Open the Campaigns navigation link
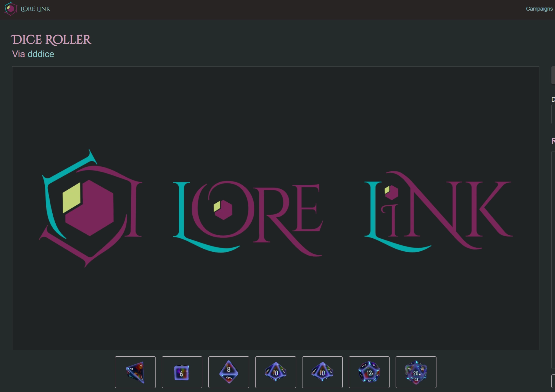Image resolution: width=555 pixels, height=392 pixels. 539,9
